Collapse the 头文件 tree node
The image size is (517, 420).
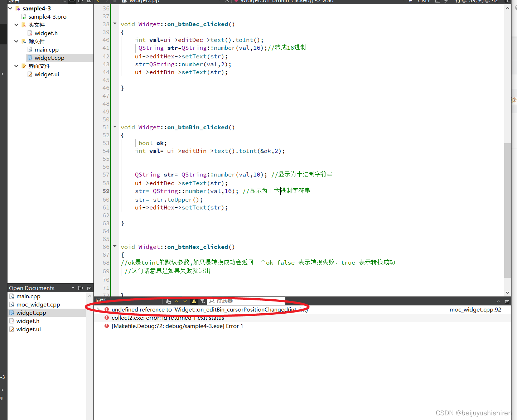point(16,25)
